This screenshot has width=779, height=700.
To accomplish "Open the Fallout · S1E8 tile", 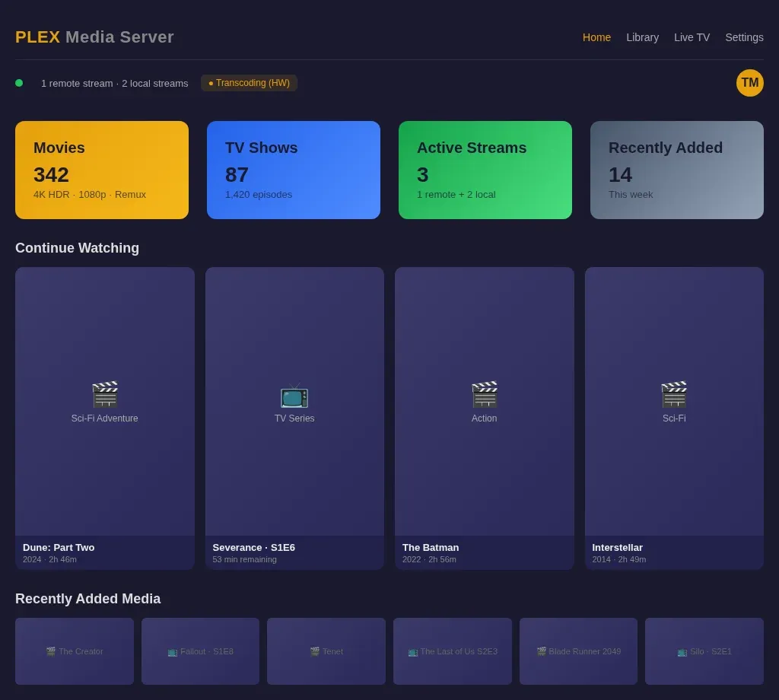I will (x=200, y=651).
